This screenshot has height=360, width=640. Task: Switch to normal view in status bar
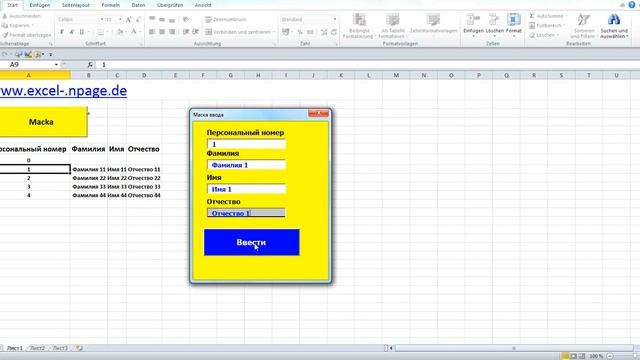coord(565,356)
